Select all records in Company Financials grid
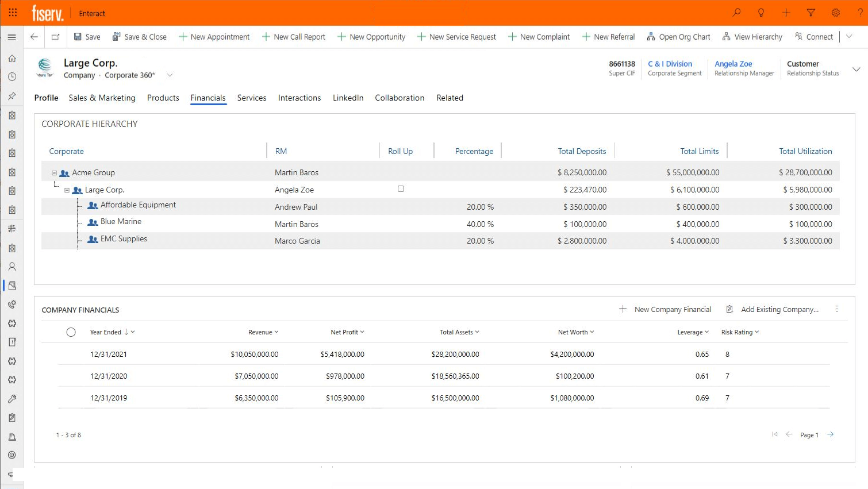Image resolution: width=868 pixels, height=489 pixels. [71, 332]
